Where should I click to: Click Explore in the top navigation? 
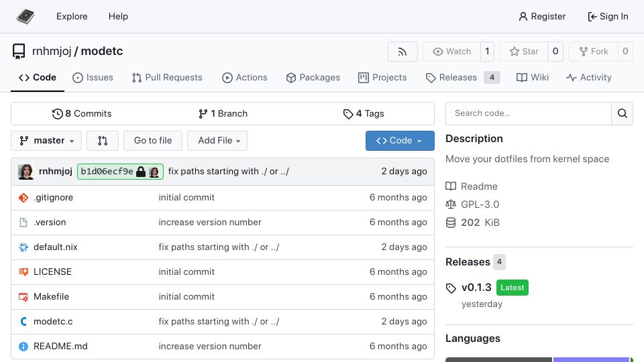[72, 16]
